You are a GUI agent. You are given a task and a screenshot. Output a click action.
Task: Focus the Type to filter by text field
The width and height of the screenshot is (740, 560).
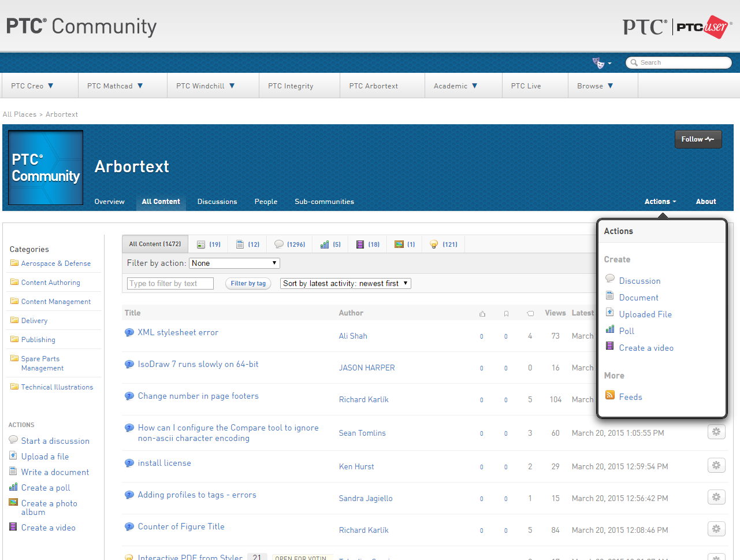click(x=170, y=283)
